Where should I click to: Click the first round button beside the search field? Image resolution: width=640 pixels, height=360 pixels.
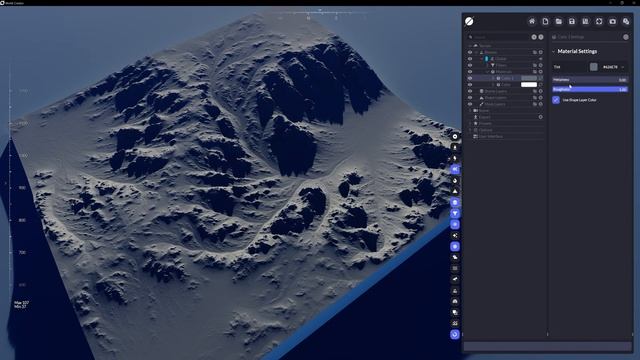(534, 37)
